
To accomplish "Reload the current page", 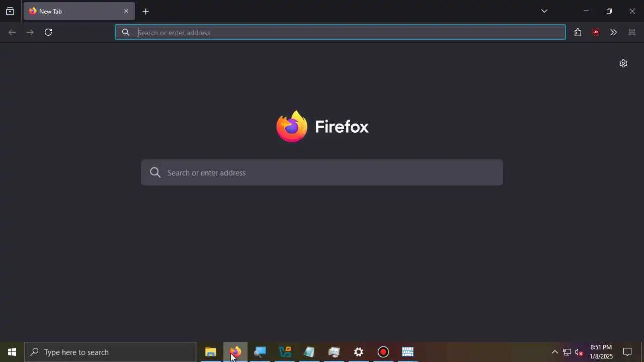I will point(48,32).
